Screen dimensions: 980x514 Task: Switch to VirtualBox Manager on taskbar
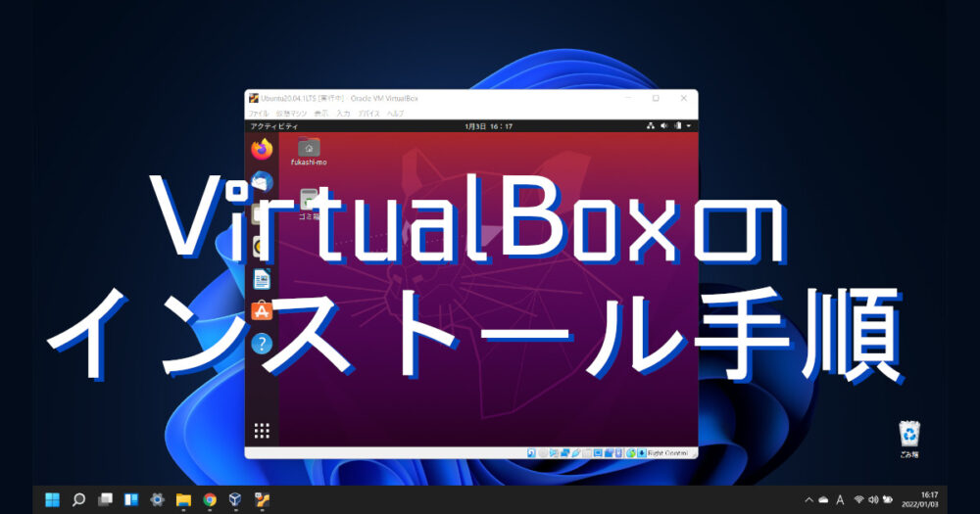pyautogui.click(x=235, y=499)
